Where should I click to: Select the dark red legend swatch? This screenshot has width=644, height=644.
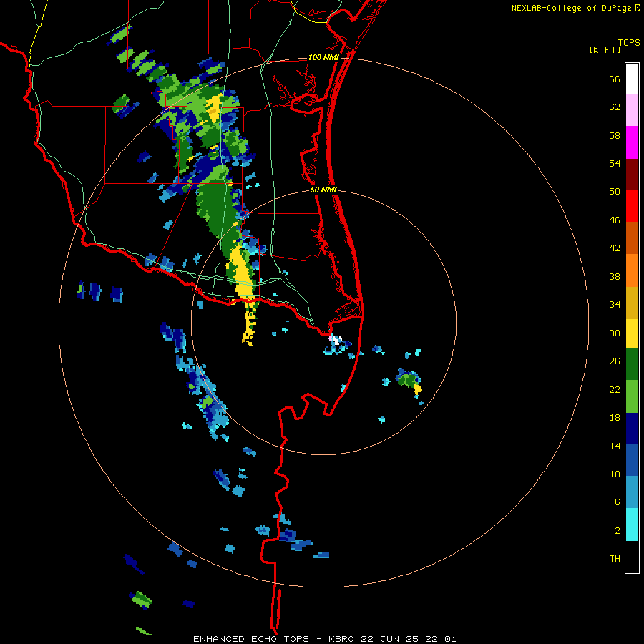click(x=632, y=175)
